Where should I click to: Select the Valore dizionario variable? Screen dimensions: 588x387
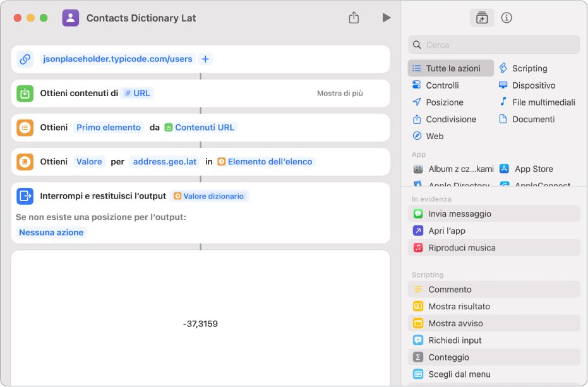click(x=209, y=196)
